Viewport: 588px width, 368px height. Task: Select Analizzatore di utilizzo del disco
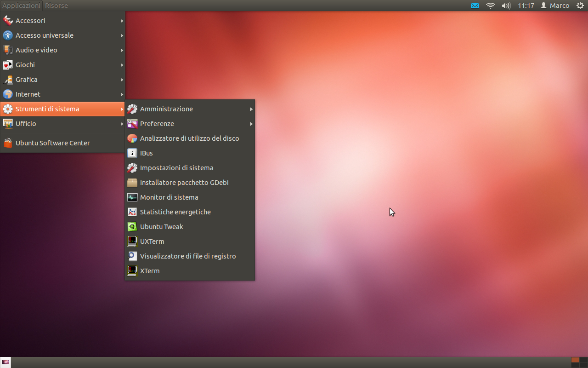[190, 138]
